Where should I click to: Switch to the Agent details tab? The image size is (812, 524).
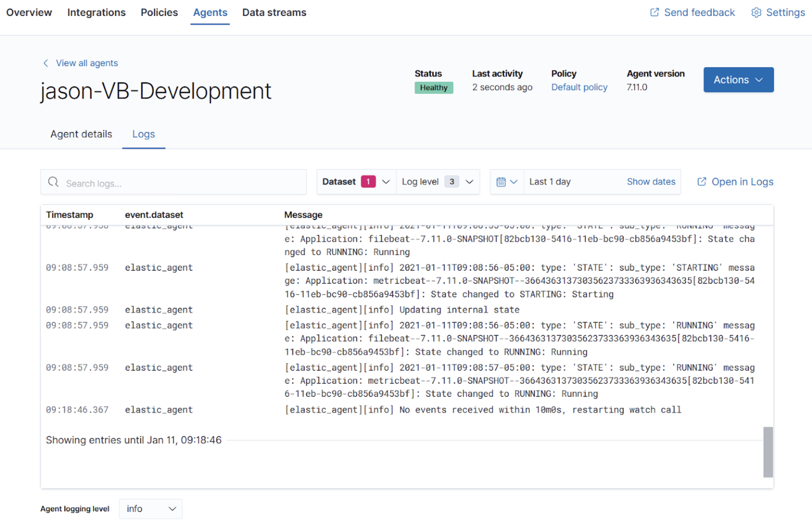pyautogui.click(x=81, y=134)
